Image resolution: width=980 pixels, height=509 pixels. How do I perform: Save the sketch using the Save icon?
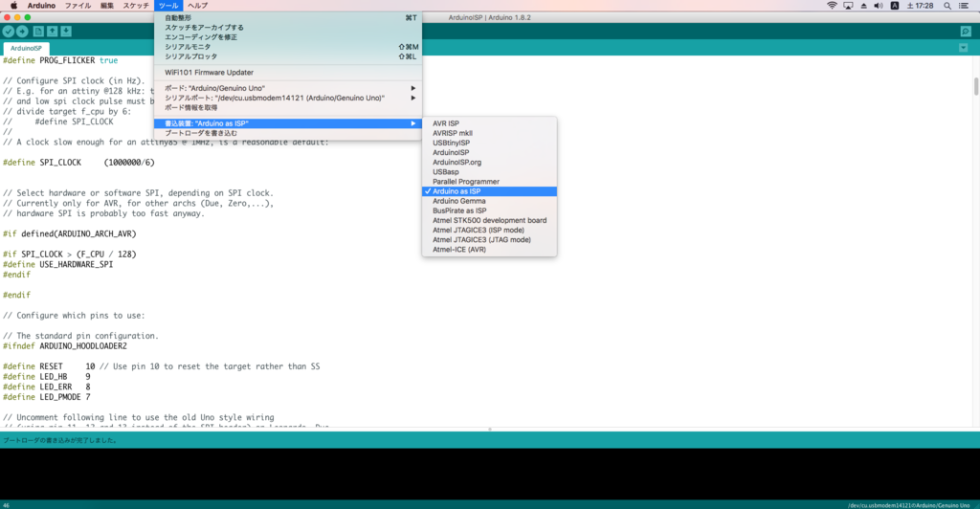tap(66, 32)
